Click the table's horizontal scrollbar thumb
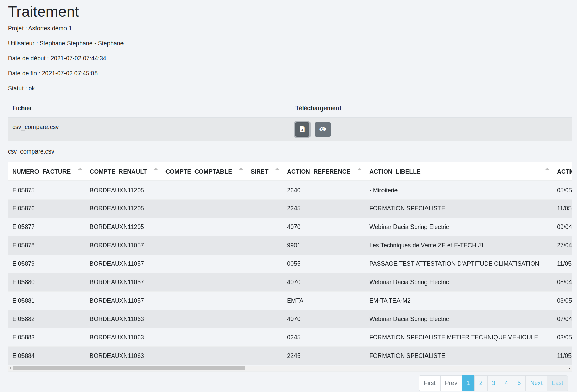This screenshot has height=392, width=577. pyautogui.click(x=129, y=368)
